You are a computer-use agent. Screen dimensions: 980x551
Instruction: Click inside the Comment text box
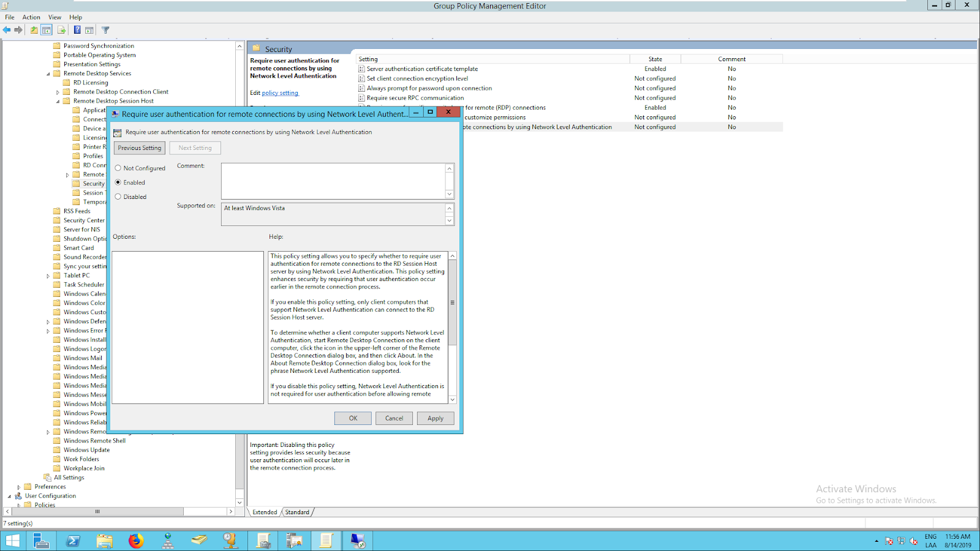[333, 181]
